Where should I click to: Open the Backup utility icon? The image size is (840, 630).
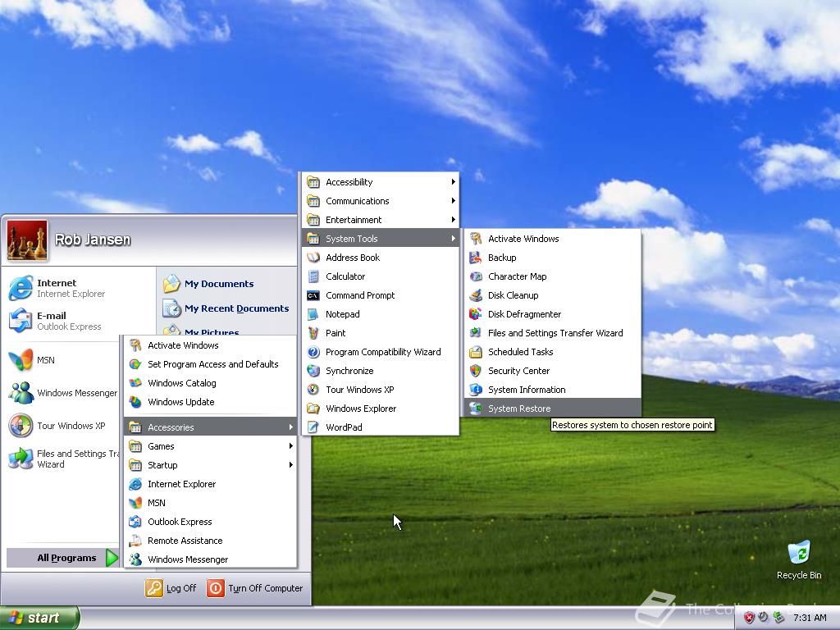click(x=476, y=258)
